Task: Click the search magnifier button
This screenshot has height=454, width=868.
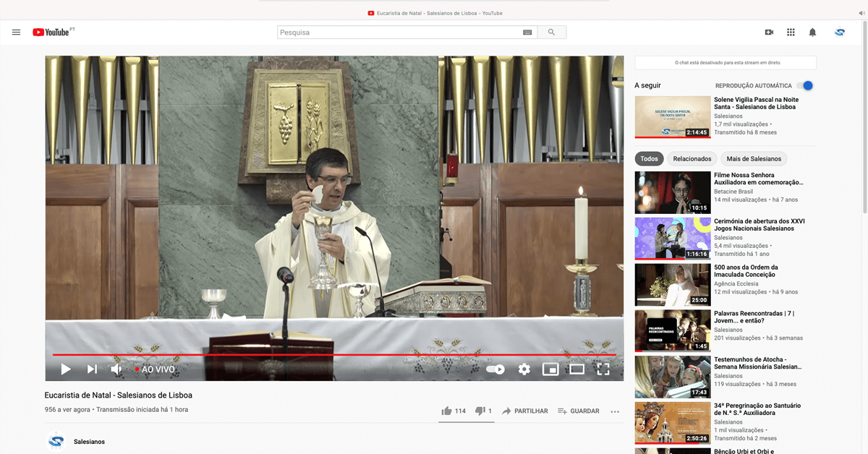Action: tap(552, 33)
